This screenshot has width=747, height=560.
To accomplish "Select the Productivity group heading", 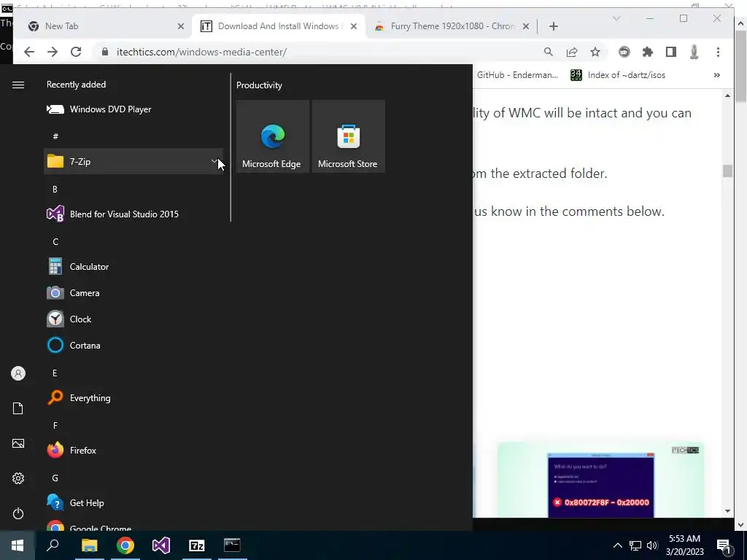I will tap(259, 85).
